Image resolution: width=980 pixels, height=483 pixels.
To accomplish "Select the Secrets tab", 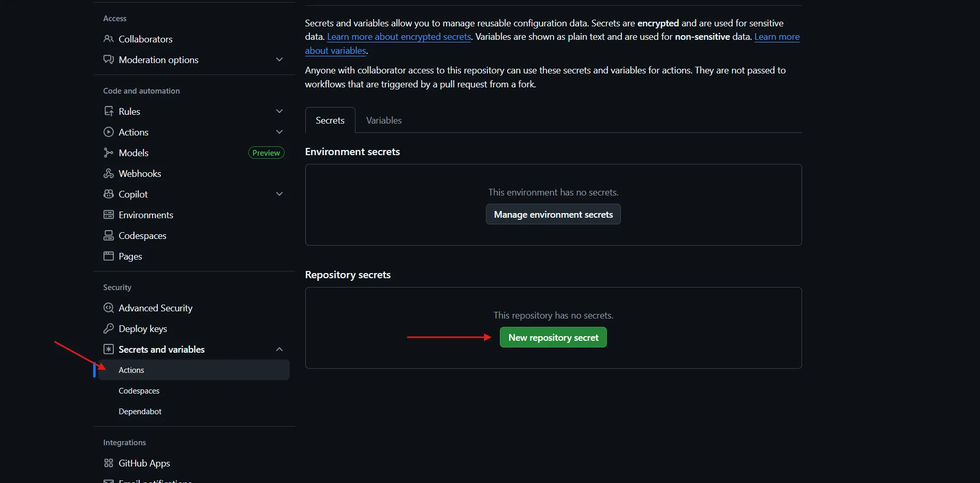I will pos(330,120).
